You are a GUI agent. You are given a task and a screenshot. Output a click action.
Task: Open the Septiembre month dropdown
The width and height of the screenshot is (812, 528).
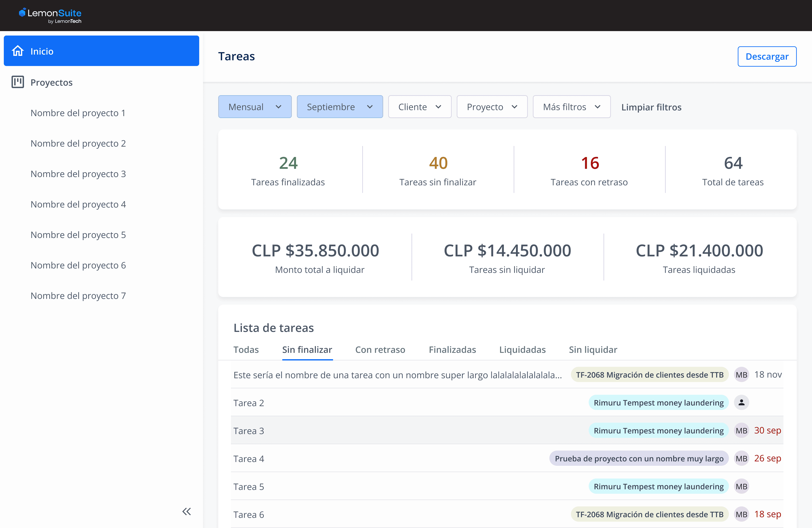pos(340,107)
